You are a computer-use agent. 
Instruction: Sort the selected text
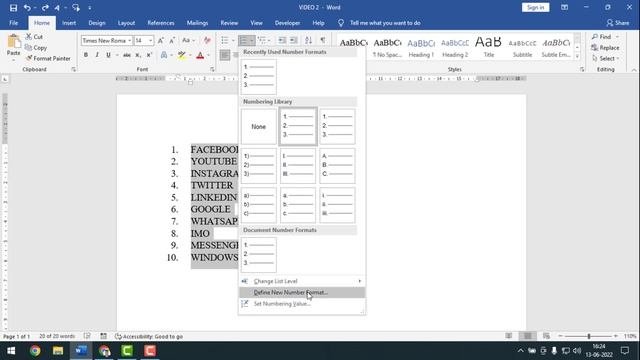click(x=309, y=40)
